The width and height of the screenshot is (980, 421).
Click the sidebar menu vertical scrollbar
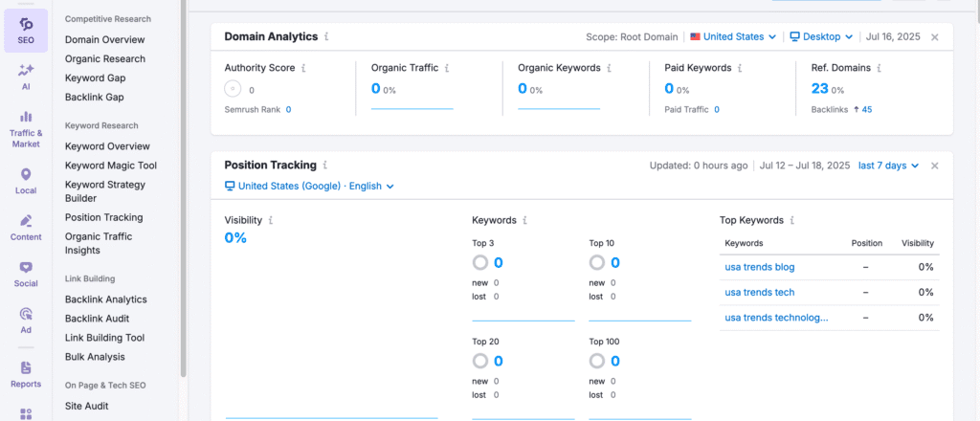point(183,188)
